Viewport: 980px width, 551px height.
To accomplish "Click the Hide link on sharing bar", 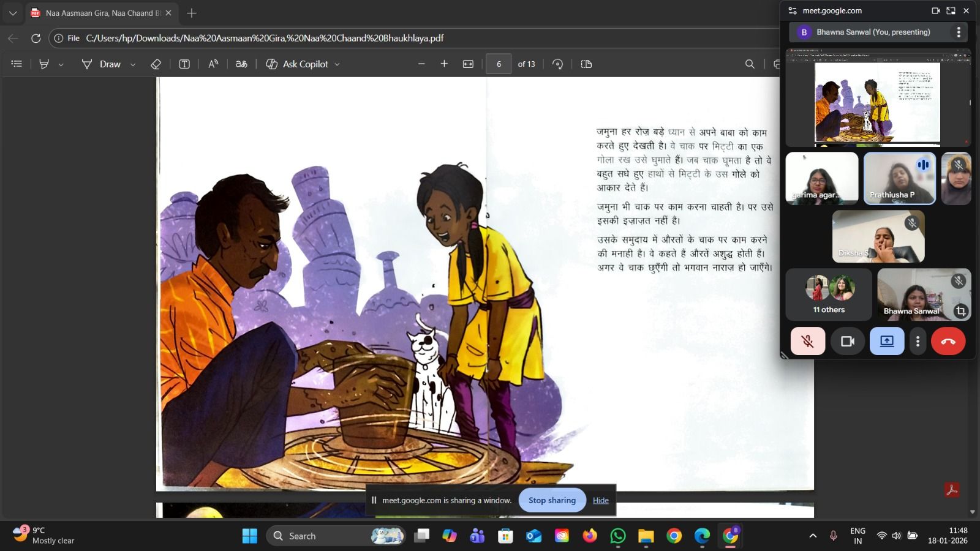I will tap(601, 500).
